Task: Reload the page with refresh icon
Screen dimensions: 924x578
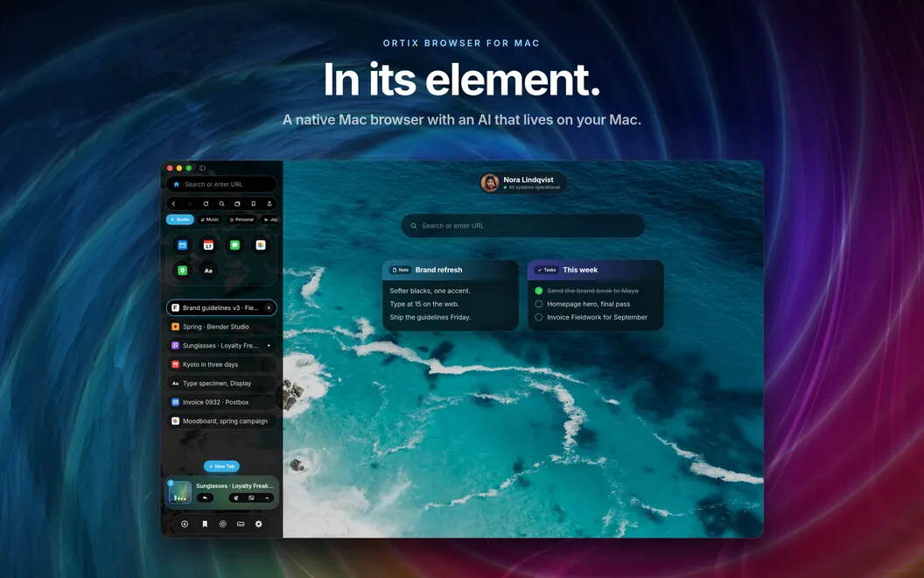Action: (x=206, y=203)
